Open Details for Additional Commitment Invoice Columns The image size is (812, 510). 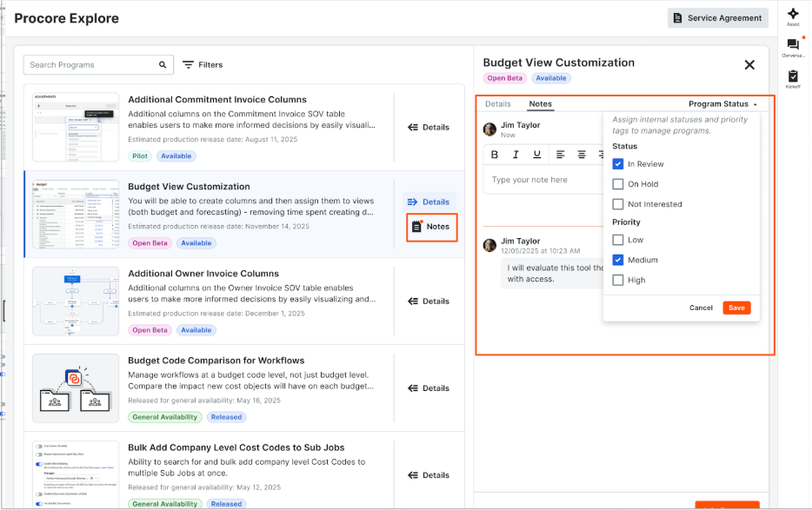point(429,128)
